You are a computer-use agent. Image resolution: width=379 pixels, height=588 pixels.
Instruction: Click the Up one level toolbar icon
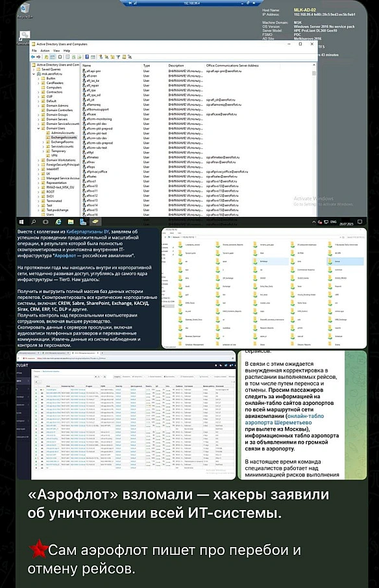47,57
